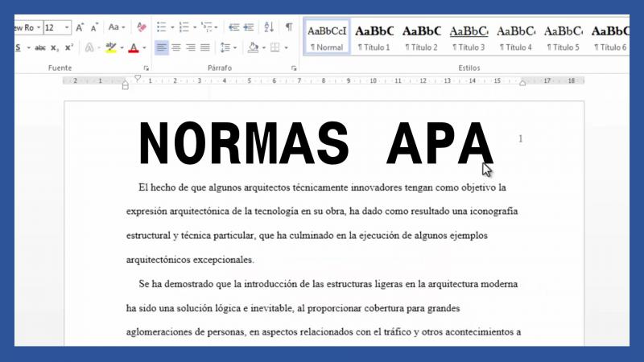
Task: Click the first-line indent marker on ruler
Action: 138,78
